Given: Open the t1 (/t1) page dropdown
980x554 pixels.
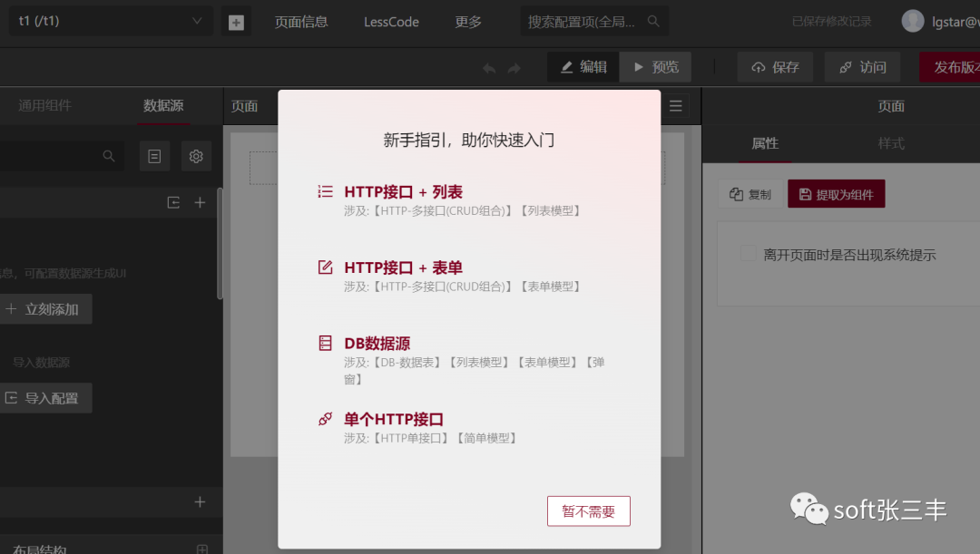Looking at the screenshot, I should coord(111,22).
